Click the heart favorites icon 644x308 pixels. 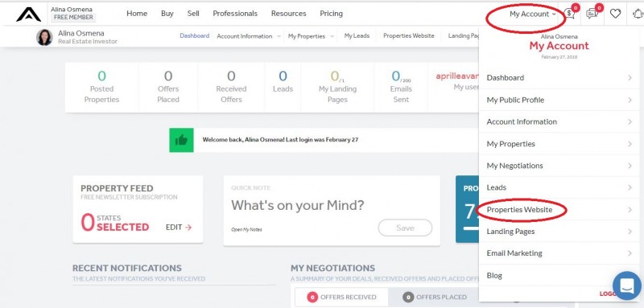[615, 14]
